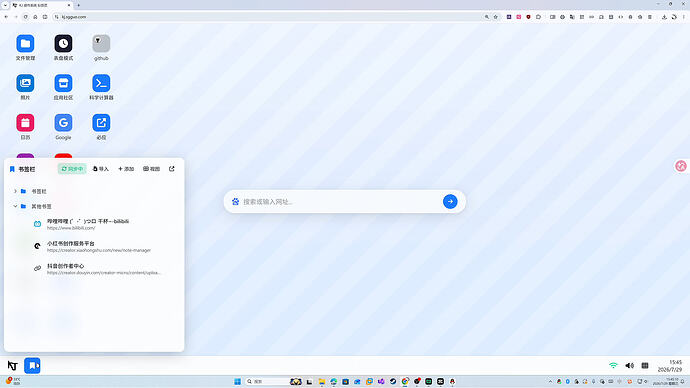The width and height of the screenshot is (690, 388).
Task: Open the Windows Start button
Action: click(x=238, y=381)
